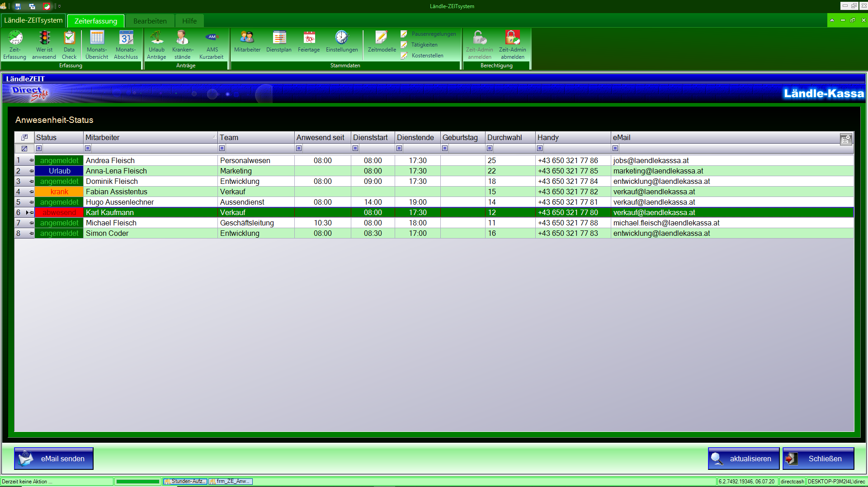Click Geschäftsleitung team cell

pos(256,223)
